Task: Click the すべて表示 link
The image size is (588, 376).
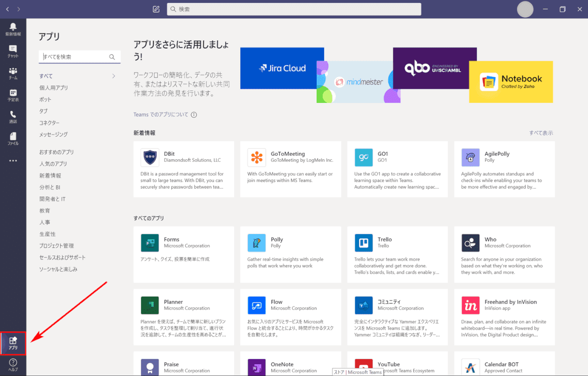Action: (x=541, y=133)
